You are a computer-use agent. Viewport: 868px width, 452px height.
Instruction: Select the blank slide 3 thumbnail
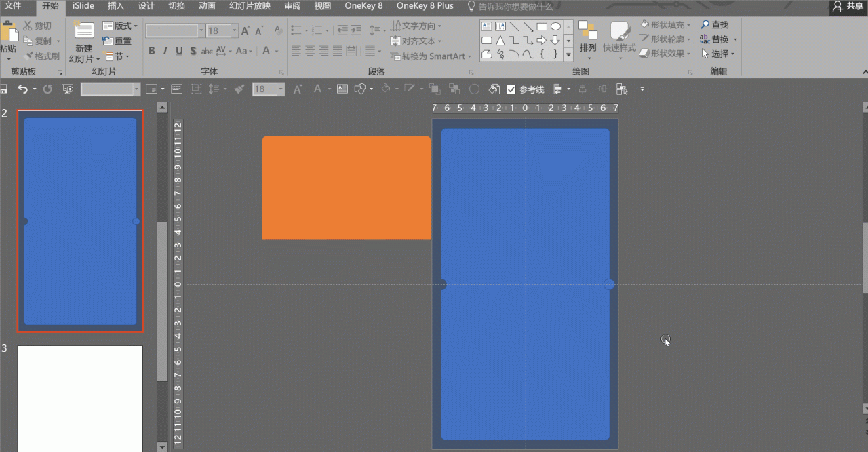click(80, 398)
